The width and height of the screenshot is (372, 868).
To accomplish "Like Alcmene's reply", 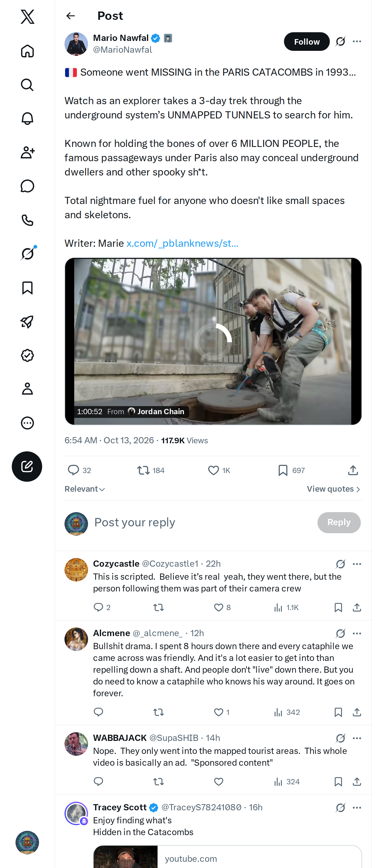I will tap(221, 712).
